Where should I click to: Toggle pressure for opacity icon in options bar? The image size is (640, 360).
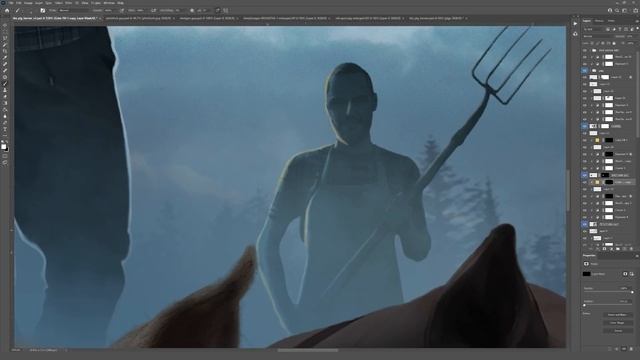pyautogui.click(x=122, y=10)
